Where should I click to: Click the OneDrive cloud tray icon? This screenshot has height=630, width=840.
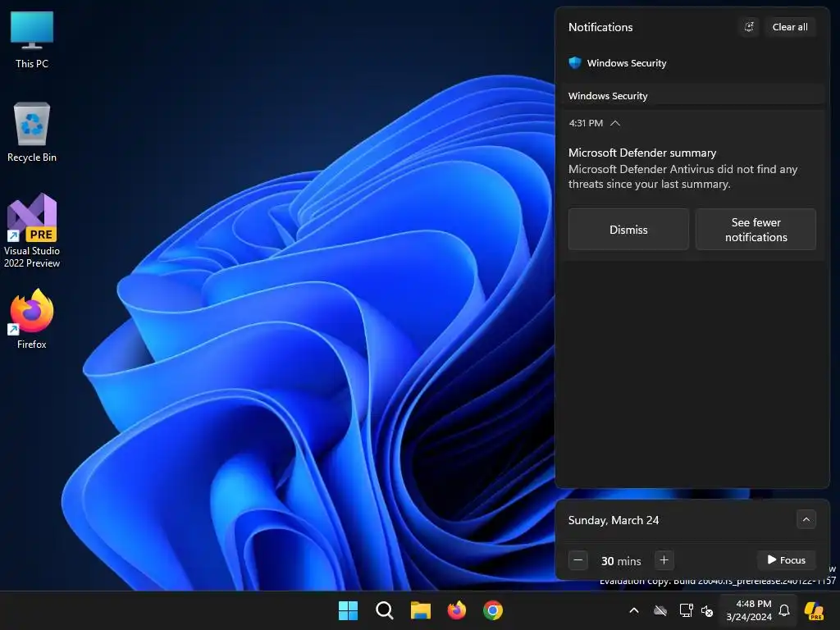660,610
